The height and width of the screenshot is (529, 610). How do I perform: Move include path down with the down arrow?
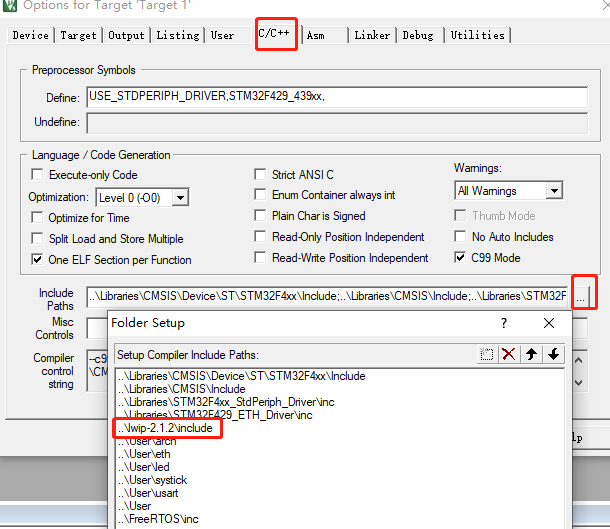553,354
